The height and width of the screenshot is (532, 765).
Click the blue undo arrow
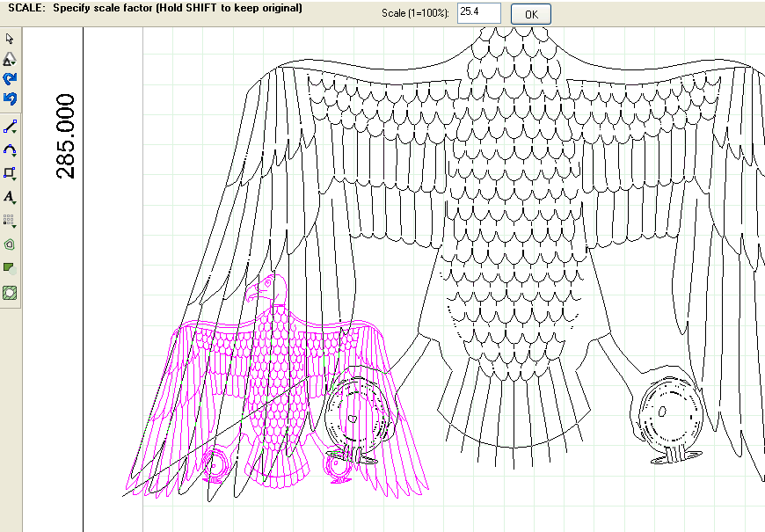point(10,98)
